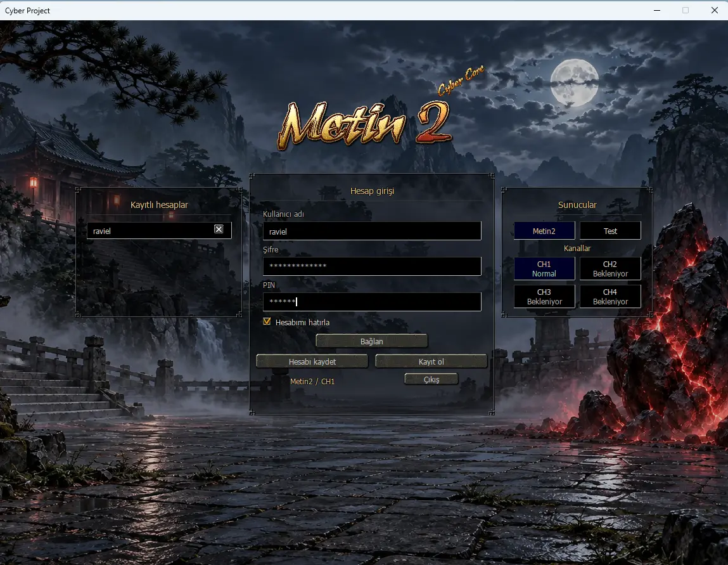
Task: Select saved account raviel in Kayıtlı hesaplar
Action: [159, 230]
